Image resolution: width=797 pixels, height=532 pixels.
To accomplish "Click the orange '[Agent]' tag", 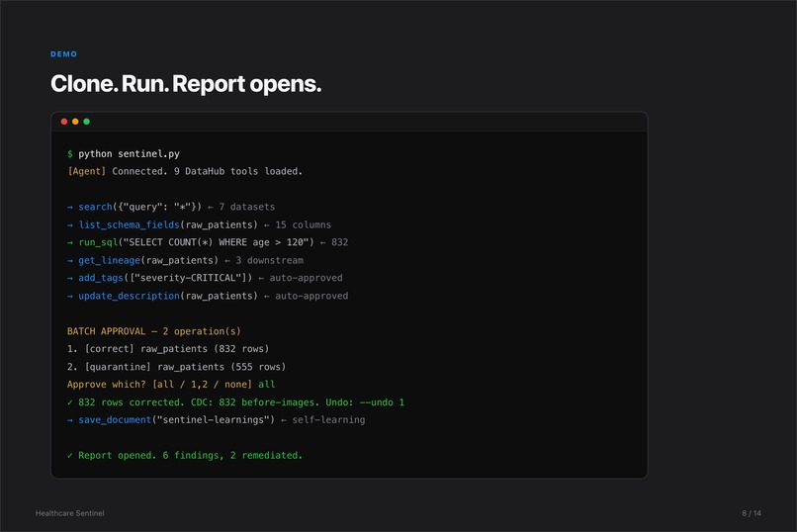I will pos(86,171).
